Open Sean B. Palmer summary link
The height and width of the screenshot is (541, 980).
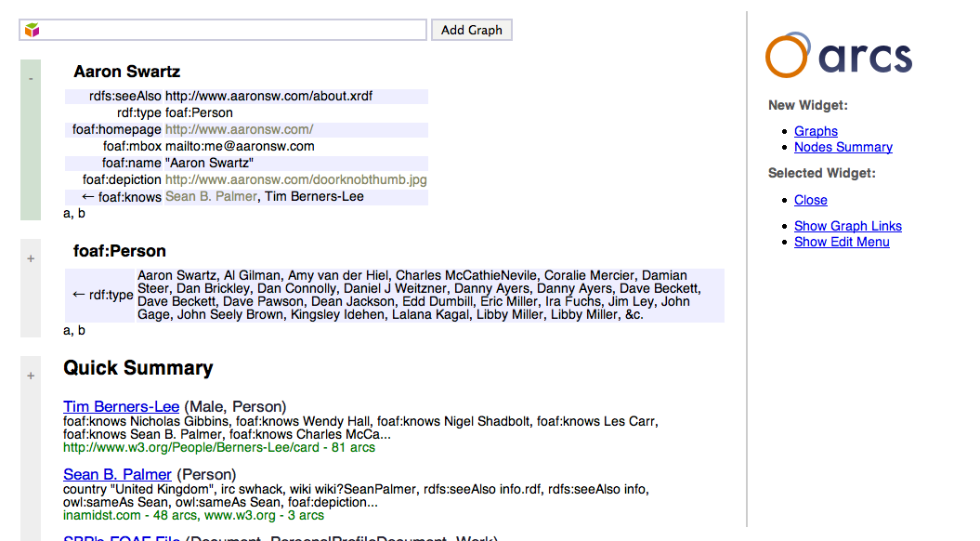tap(117, 475)
